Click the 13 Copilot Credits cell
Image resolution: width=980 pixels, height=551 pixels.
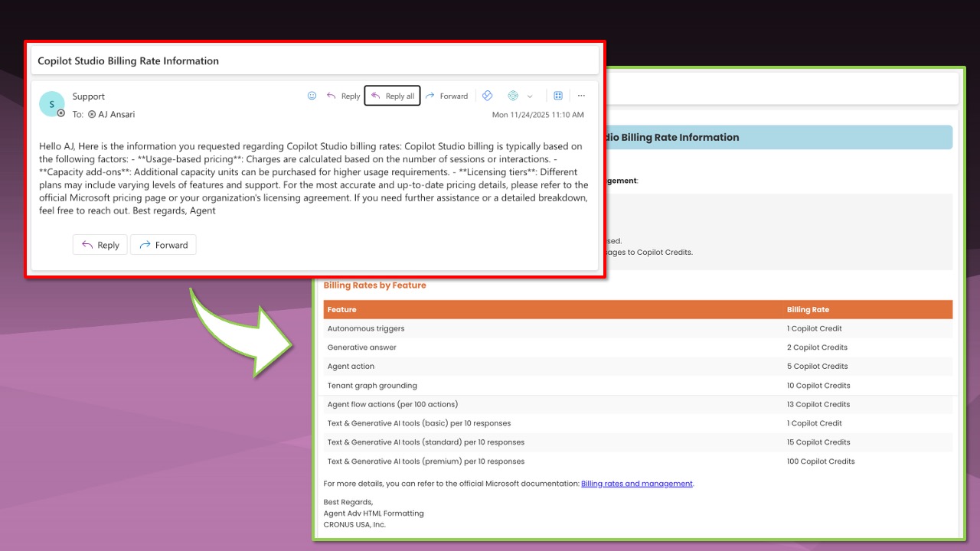[818, 404]
